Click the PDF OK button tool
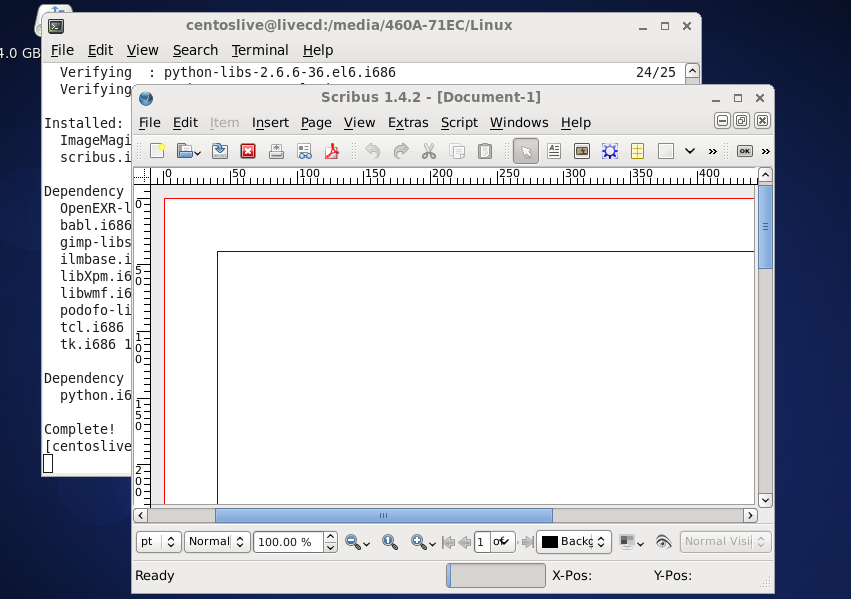The height and width of the screenshot is (599, 851). [x=745, y=151]
